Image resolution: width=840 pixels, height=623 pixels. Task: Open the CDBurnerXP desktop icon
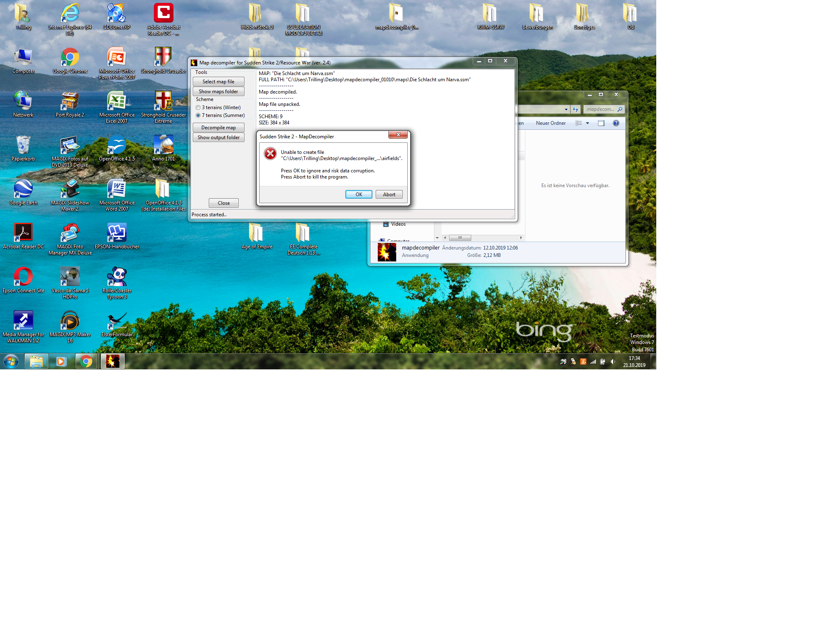coord(116,16)
